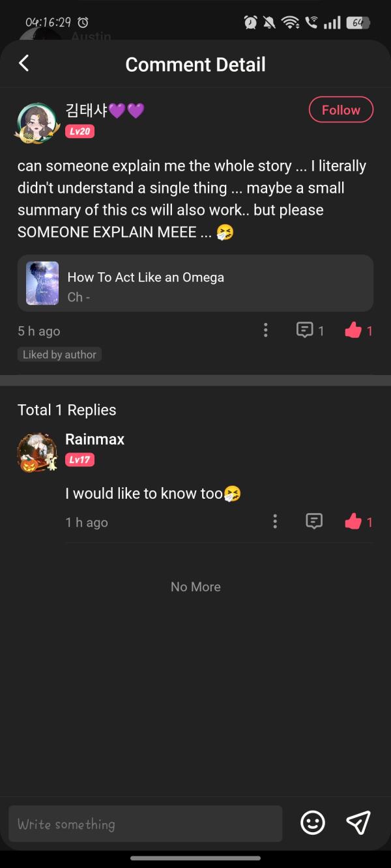391x868 pixels.
Task: Tap the battery indicator in status bar
Action: pyautogui.click(x=358, y=23)
